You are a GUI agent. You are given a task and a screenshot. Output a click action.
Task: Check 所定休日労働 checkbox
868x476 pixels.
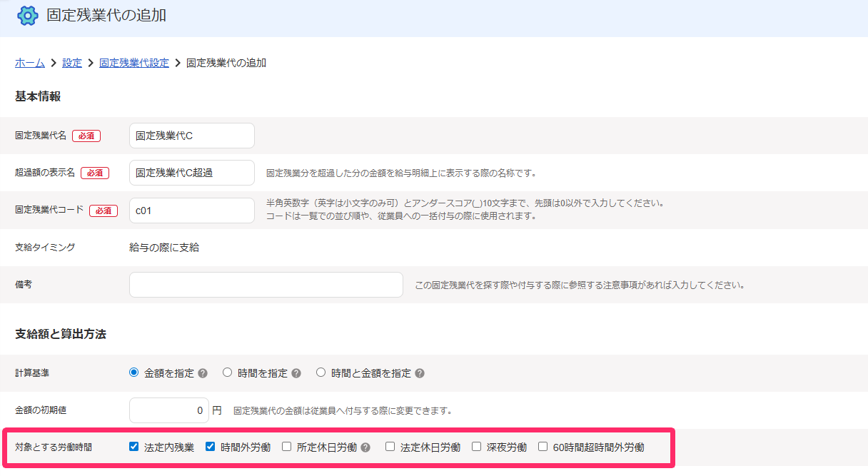click(286, 447)
